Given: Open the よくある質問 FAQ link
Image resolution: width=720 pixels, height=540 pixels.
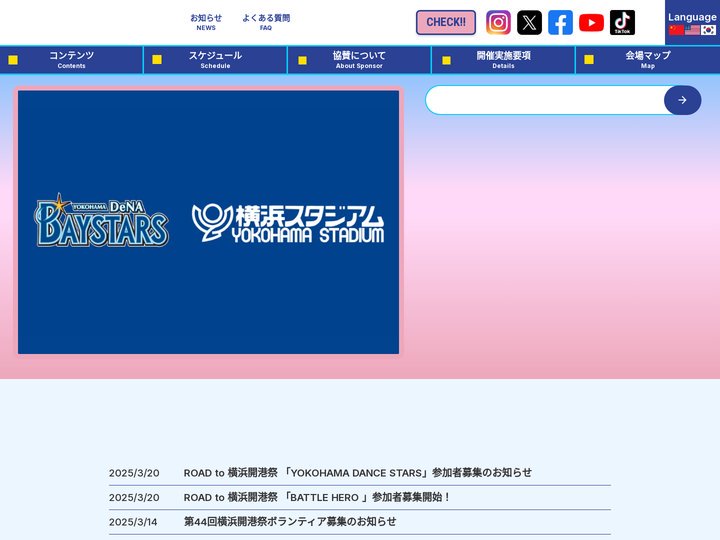Looking at the screenshot, I should pyautogui.click(x=266, y=22).
